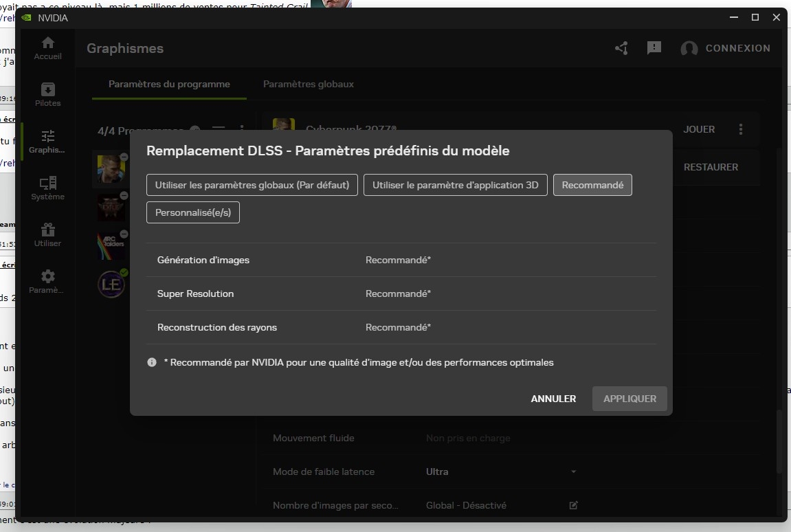Viewport: 791px width, 532px height.
Task: Click the share icon in header
Action: [621, 48]
